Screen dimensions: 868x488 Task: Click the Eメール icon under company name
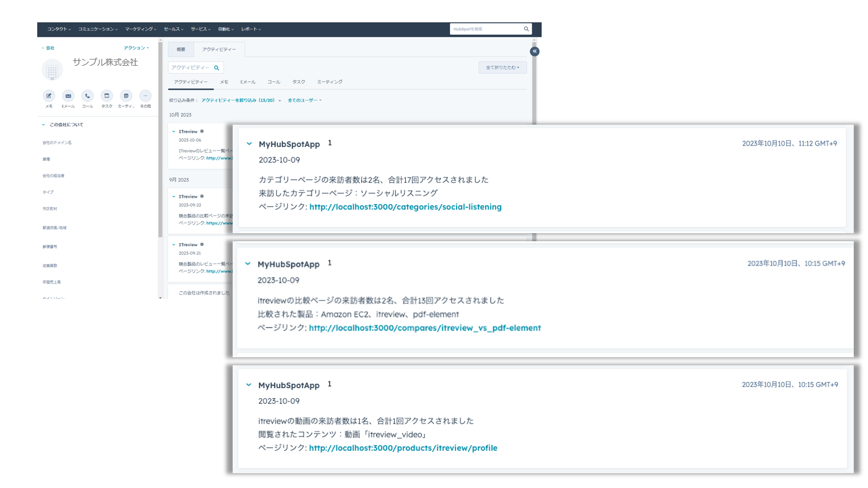click(67, 96)
